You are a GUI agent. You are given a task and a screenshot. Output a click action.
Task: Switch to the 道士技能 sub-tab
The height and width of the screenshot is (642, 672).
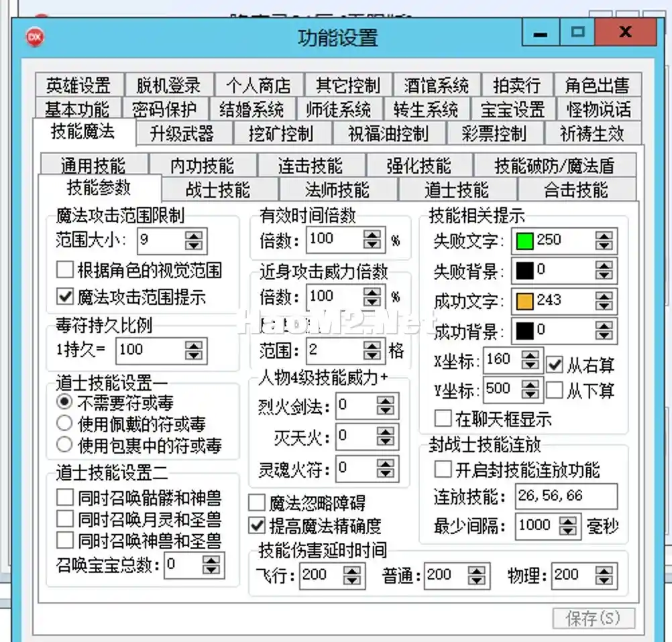[457, 189]
